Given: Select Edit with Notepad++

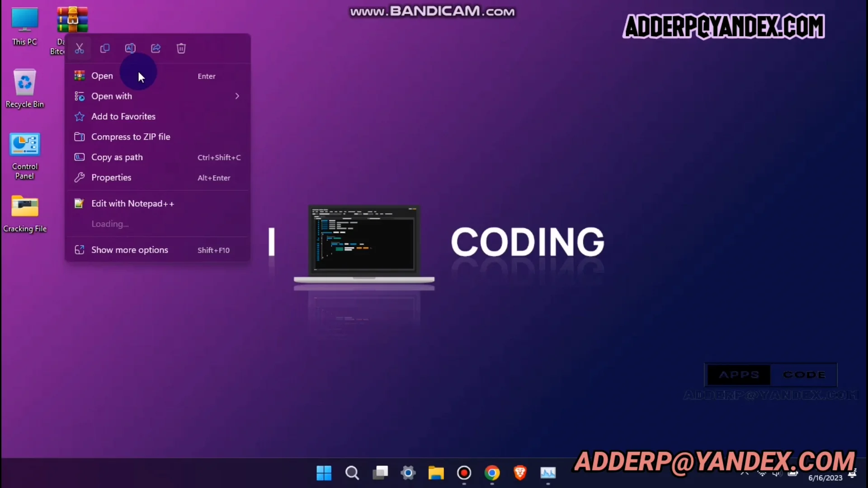Looking at the screenshot, I should (x=132, y=204).
